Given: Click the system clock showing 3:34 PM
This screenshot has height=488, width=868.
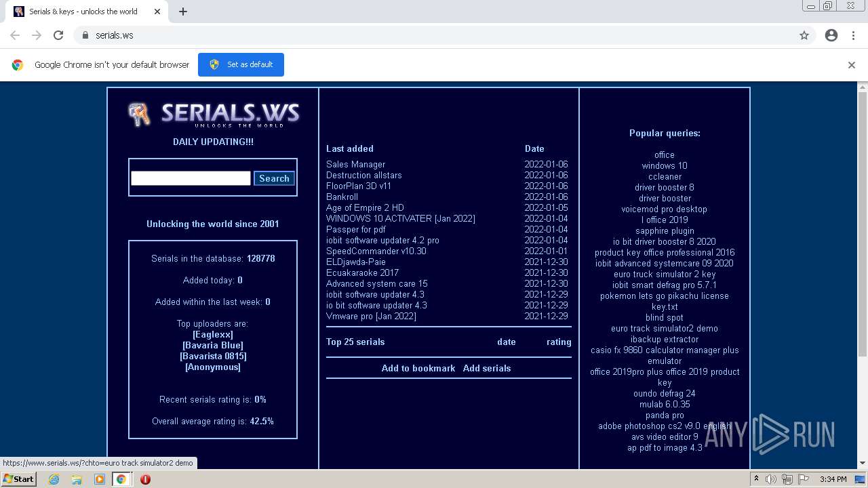Looking at the screenshot, I should 833,479.
